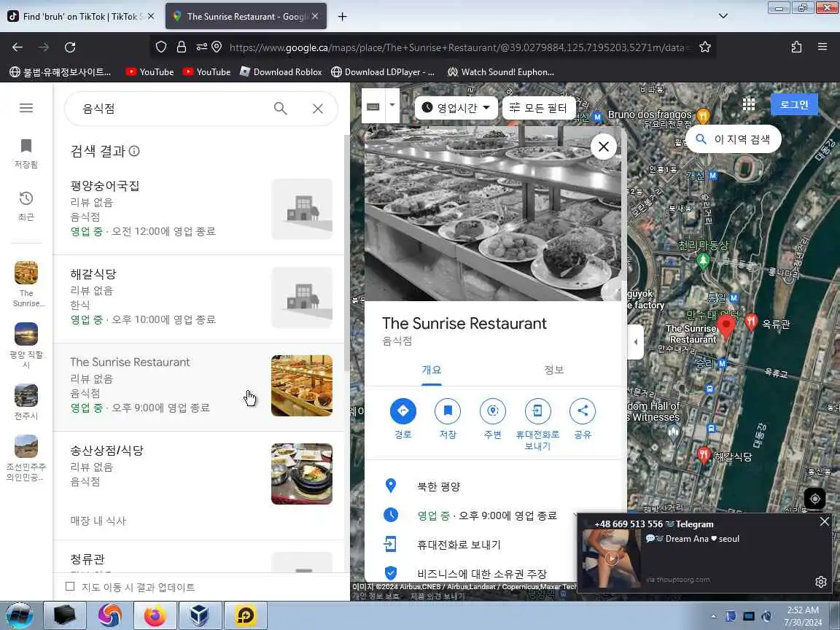The width and height of the screenshot is (840, 630).
Task: Open a new browser tab
Action: pyautogui.click(x=342, y=17)
